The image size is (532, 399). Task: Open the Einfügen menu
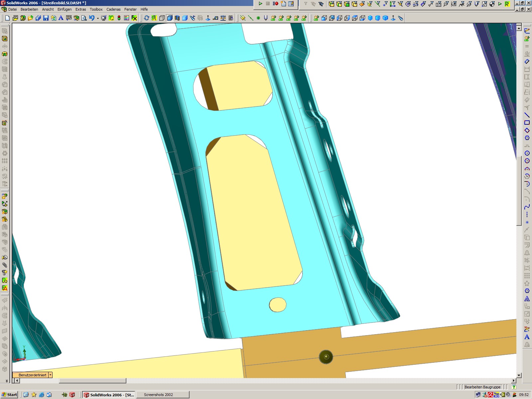click(x=65, y=9)
